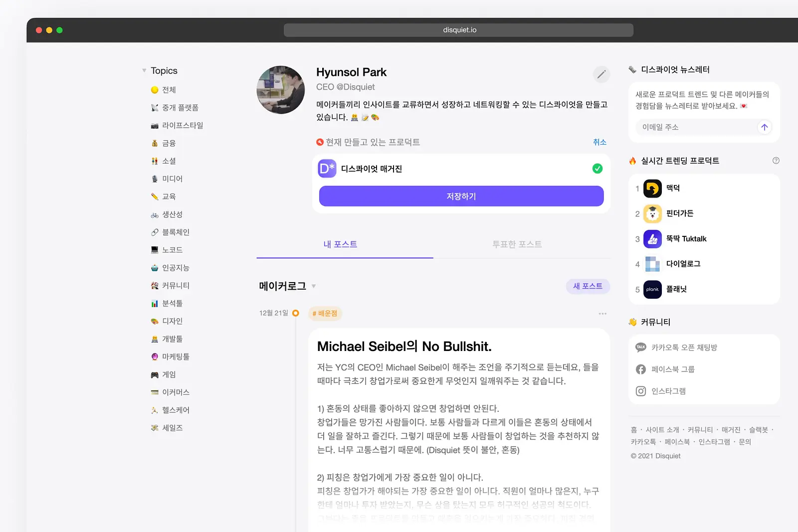Screen dimensions: 798x532
Task: Expand the 메이커로그 dropdown arrow
Action: pyautogui.click(x=314, y=286)
